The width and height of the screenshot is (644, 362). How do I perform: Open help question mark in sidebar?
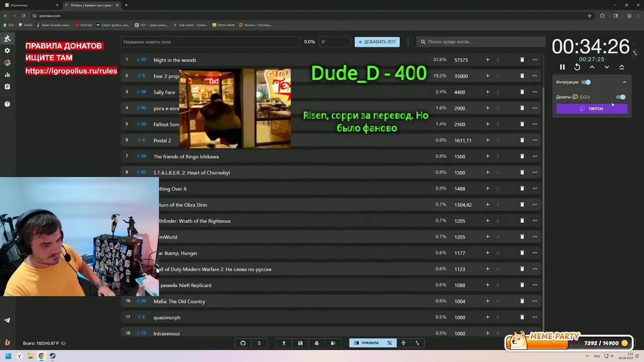7,104
